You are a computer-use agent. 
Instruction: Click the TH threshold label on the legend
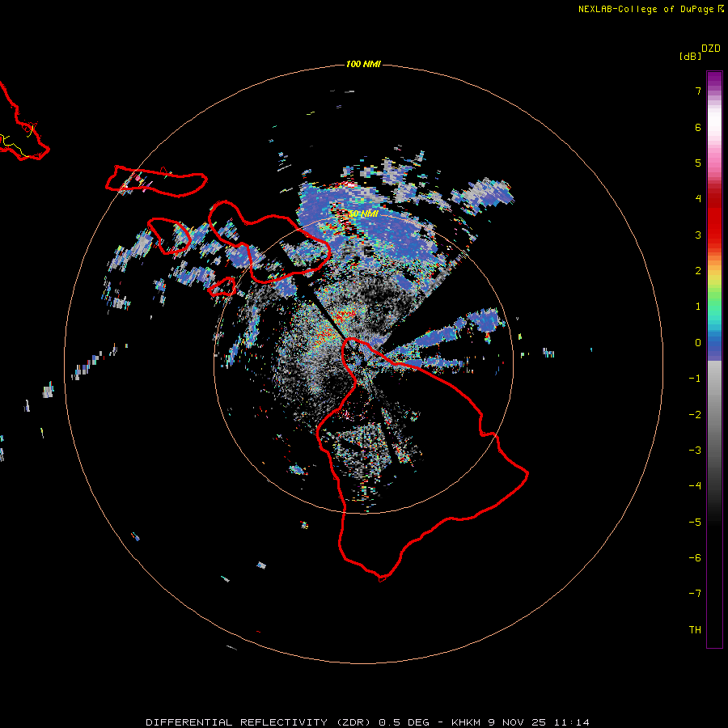pos(695,630)
